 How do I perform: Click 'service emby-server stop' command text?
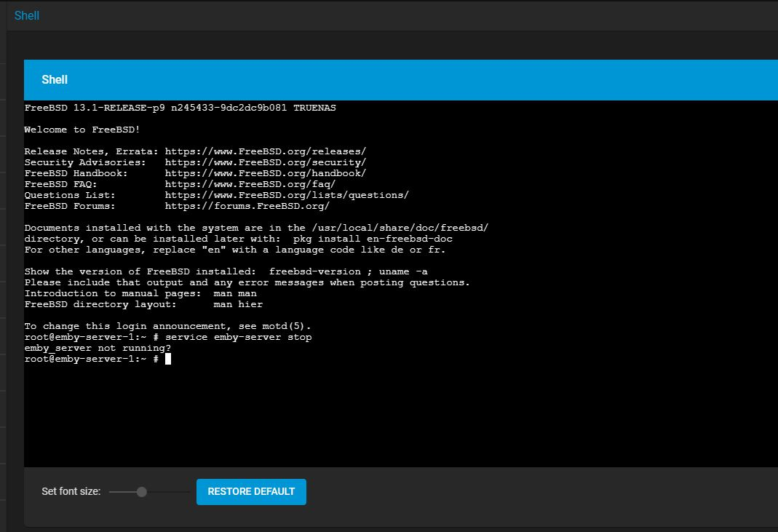(x=238, y=337)
